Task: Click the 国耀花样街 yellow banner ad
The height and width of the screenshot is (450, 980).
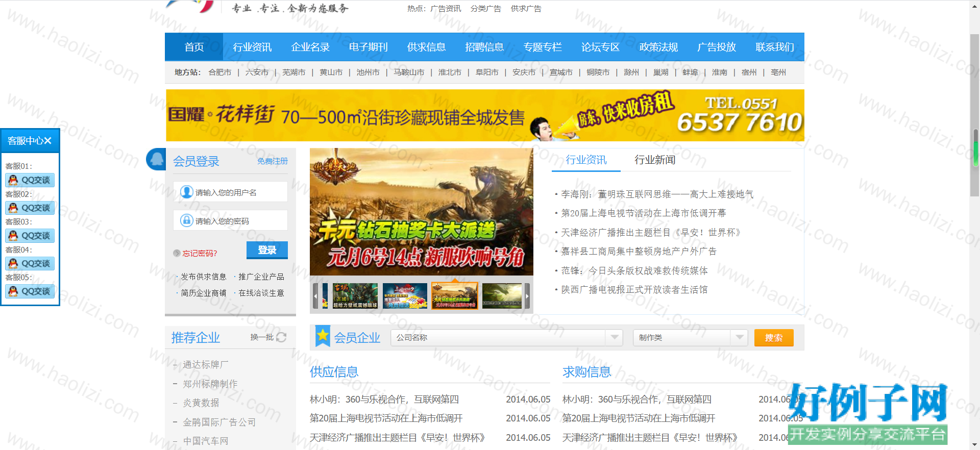Action: (x=485, y=115)
